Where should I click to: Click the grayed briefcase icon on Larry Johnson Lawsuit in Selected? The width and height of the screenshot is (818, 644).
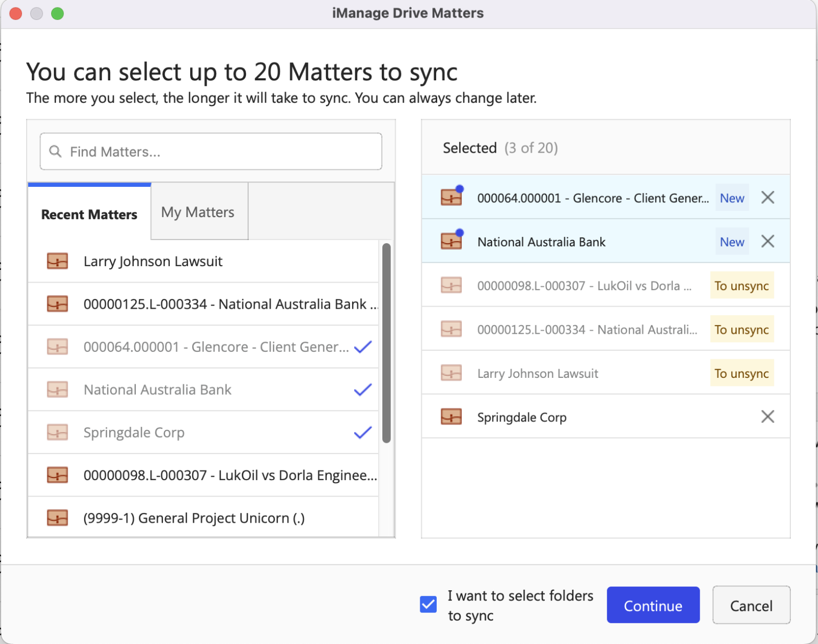451,373
